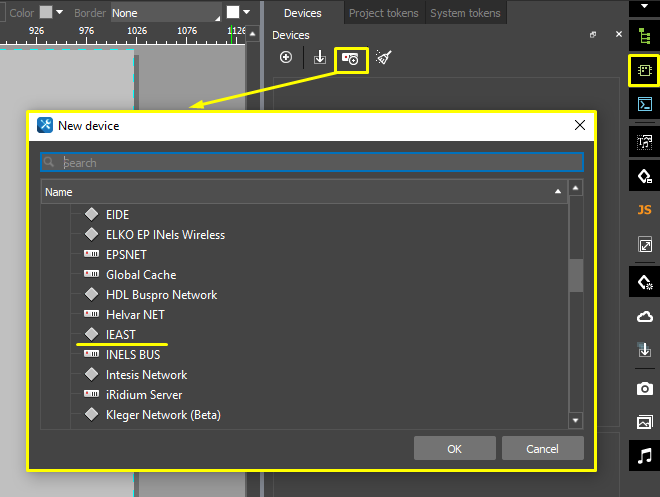This screenshot has width=660, height=497.
Task: Open the cloud panel icon in sidebar
Action: tap(644, 317)
